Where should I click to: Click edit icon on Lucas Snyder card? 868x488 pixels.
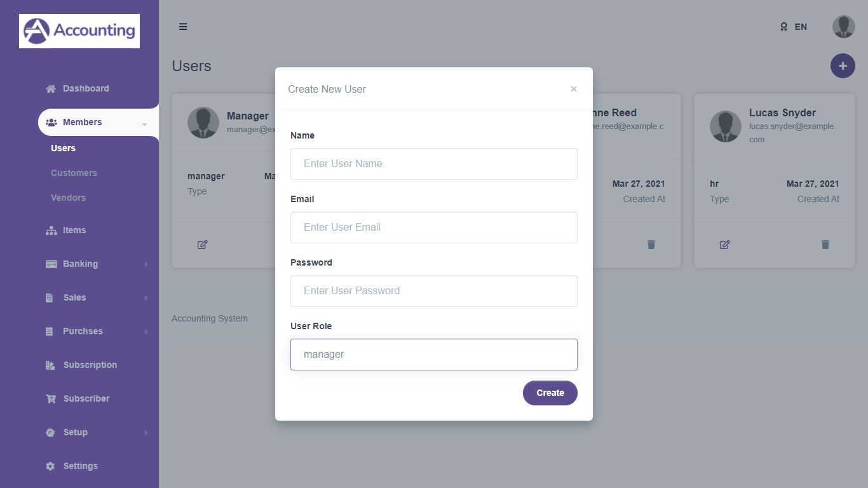[x=724, y=245]
